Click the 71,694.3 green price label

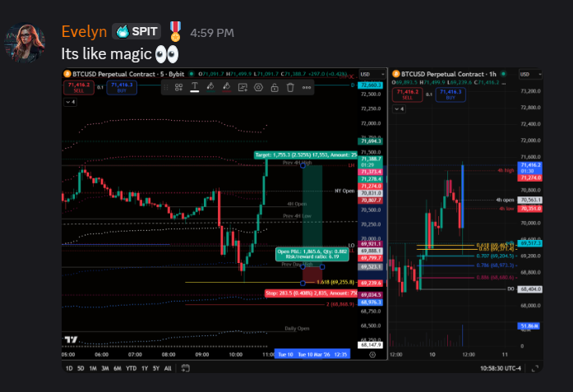click(371, 141)
